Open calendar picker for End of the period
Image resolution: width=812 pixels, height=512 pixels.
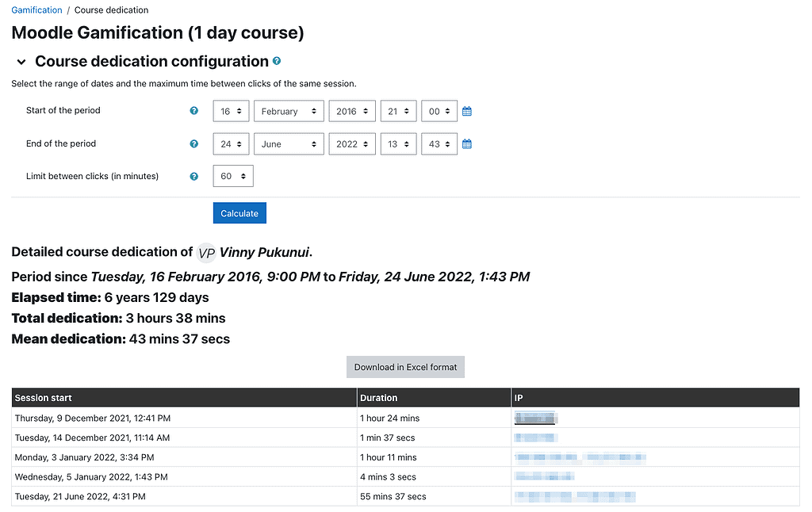(466, 144)
